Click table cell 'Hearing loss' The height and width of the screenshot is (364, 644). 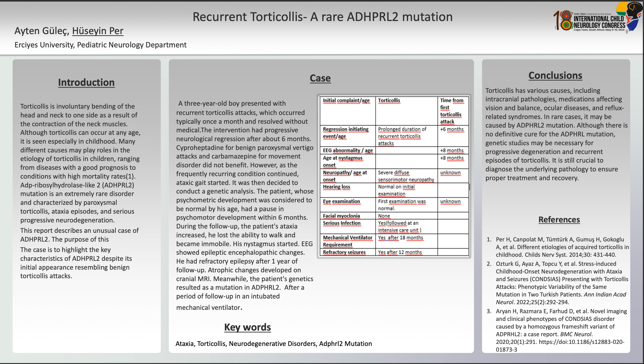(348, 190)
